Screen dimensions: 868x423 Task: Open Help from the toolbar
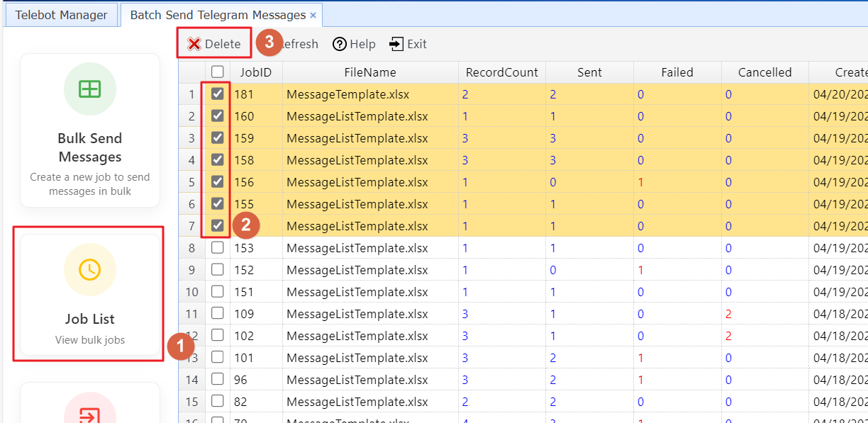(x=354, y=44)
